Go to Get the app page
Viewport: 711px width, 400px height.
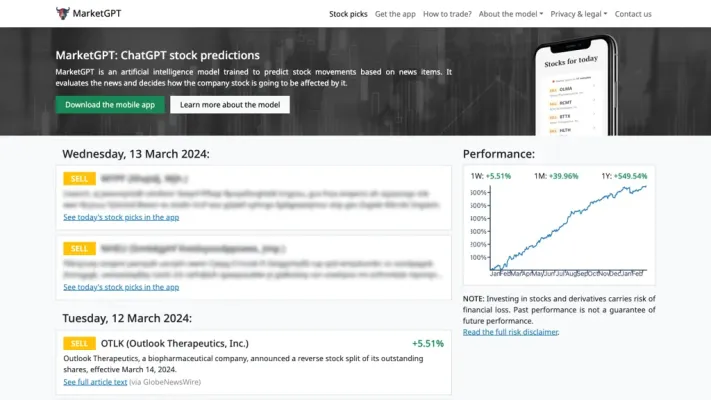[x=395, y=14]
